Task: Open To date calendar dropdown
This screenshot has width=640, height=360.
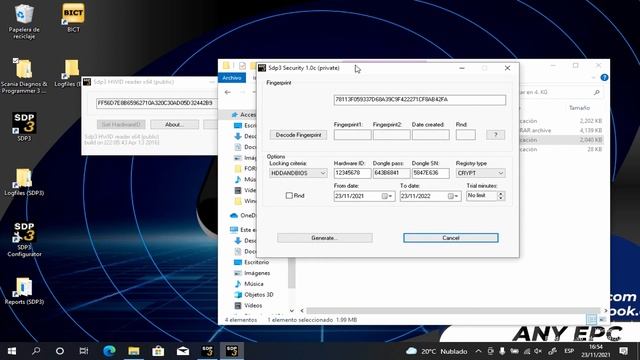Action: pos(453,196)
